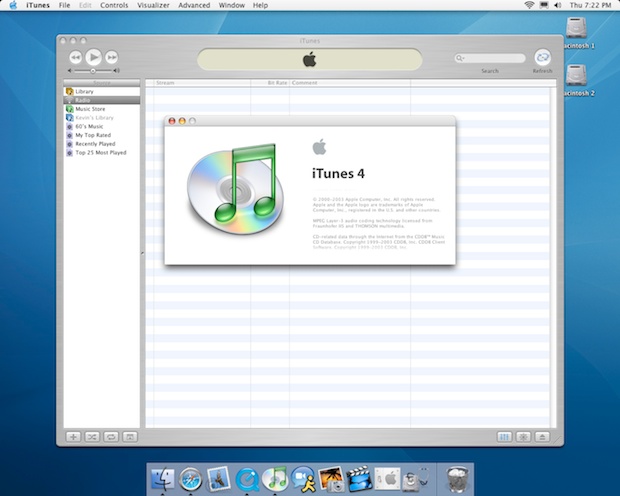Minimize the About iTunes 4 window
Screen dimensions: 620x496
coord(182,121)
